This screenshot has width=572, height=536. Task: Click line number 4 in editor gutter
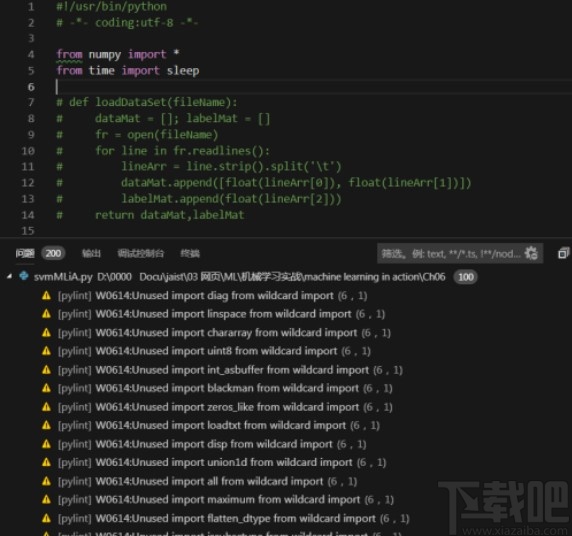pyautogui.click(x=31, y=54)
